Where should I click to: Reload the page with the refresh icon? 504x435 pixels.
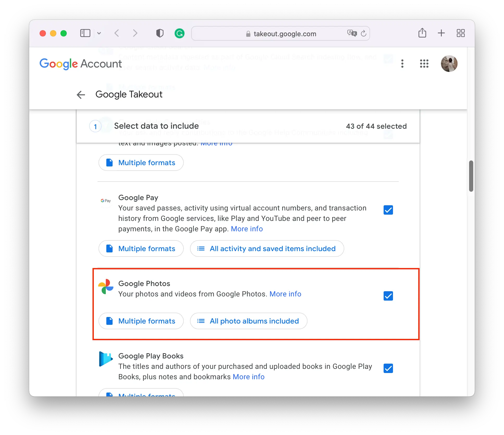pyautogui.click(x=364, y=33)
